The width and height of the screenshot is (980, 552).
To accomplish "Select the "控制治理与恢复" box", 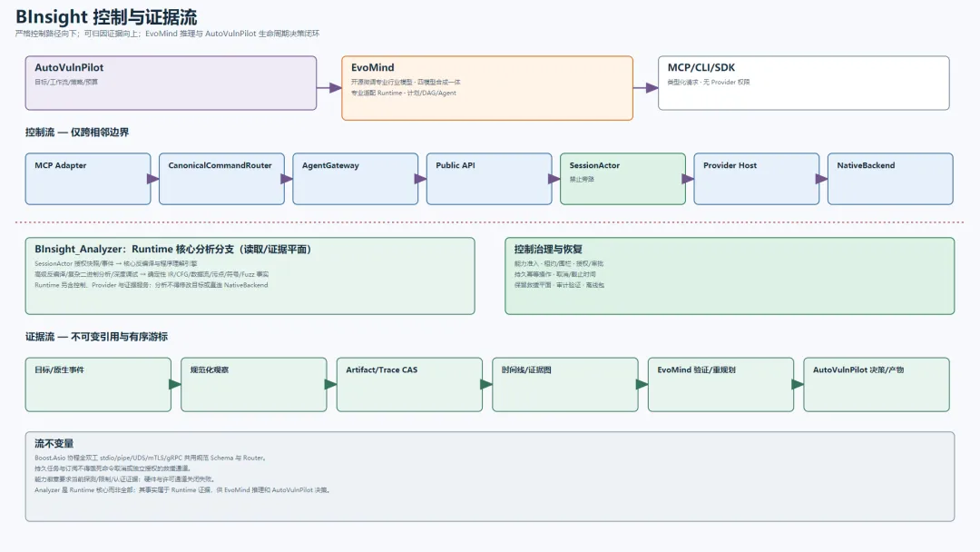I will tap(730, 276).
